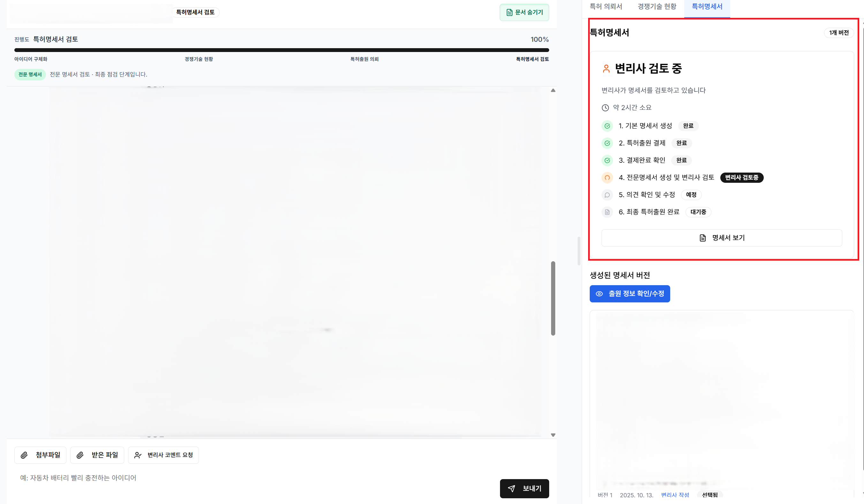
Task: Click the check icon for 특허출원 결제
Action: 607,143
